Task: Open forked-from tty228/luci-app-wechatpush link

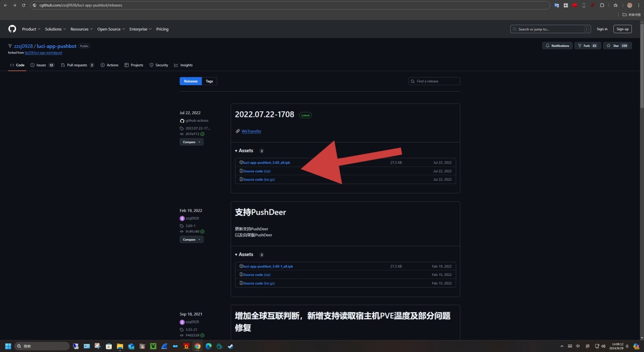Action: coord(43,53)
